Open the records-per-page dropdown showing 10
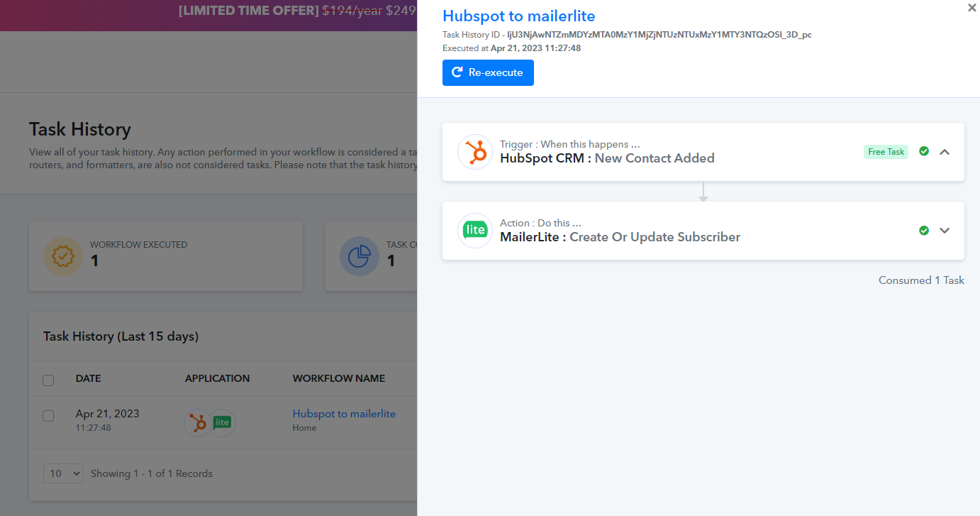This screenshot has width=980, height=516. [x=64, y=473]
